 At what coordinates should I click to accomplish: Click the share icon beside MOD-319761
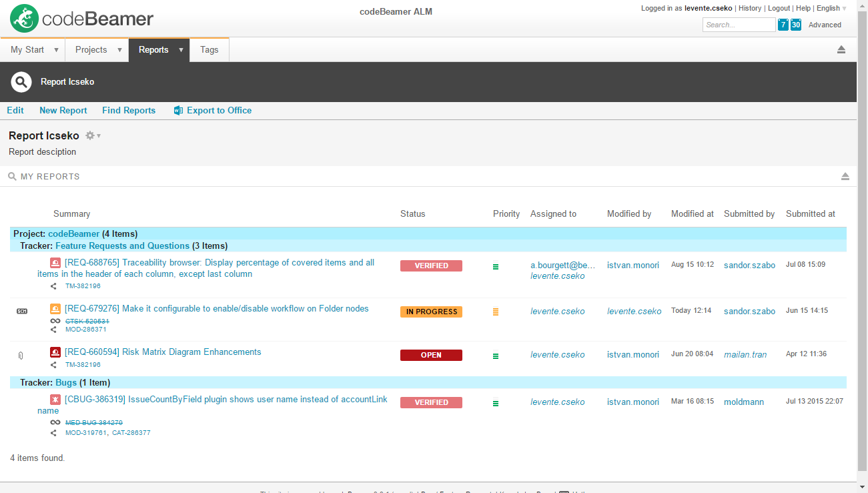click(x=54, y=433)
